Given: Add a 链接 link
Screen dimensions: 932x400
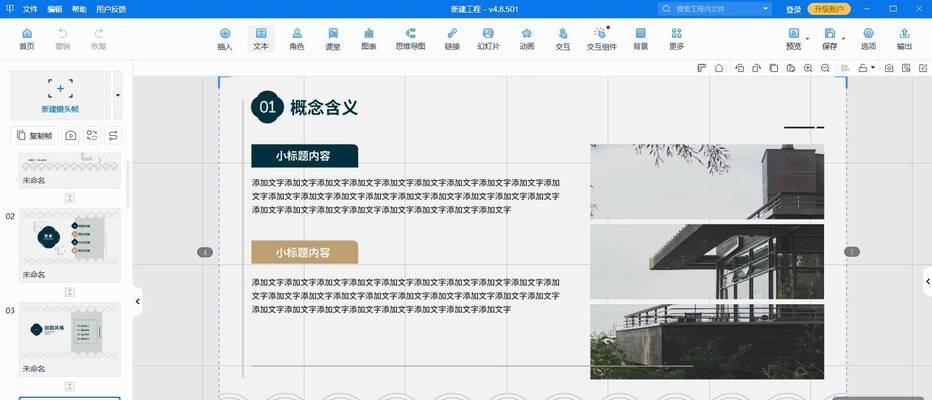Looking at the screenshot, I should point(452,39).
